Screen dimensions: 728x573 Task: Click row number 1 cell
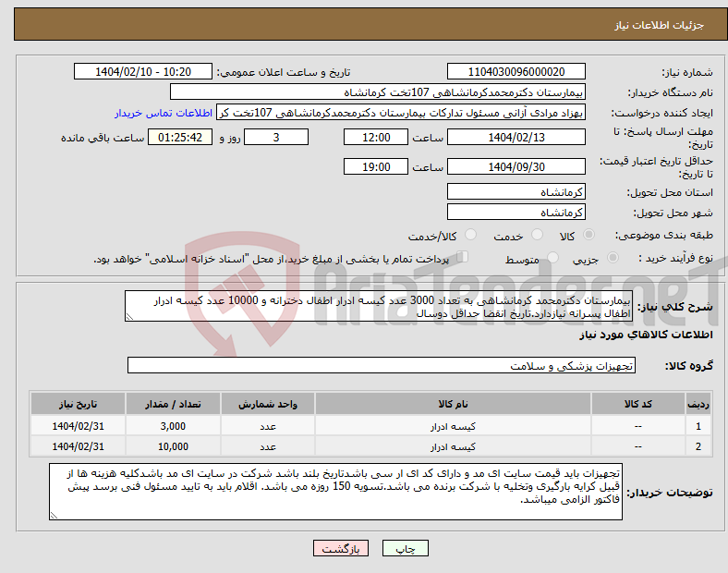pos(698,426)
